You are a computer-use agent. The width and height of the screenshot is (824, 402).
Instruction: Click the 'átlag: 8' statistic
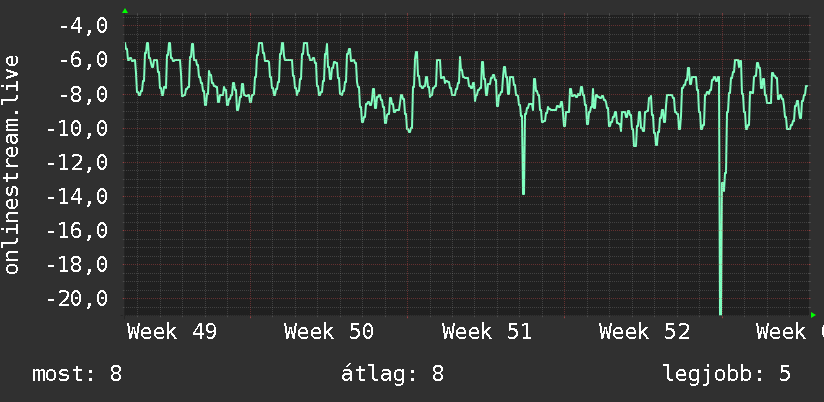pyautogui.click(x=393, y=374)
